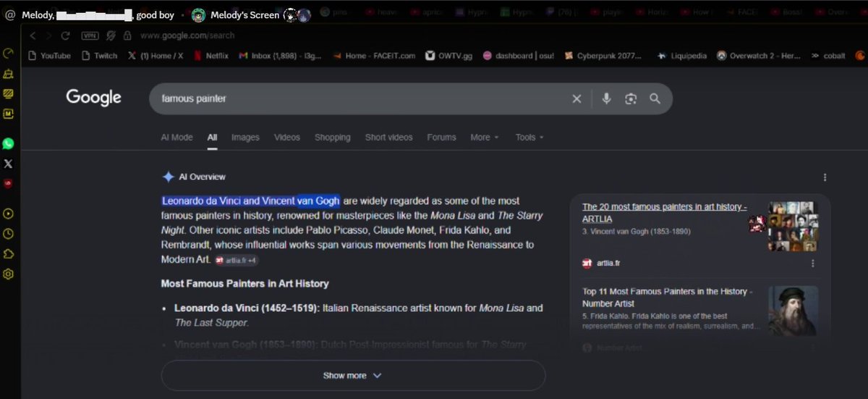The height and width of the screenshot is (399, 868).
Task: Click the Leonardo da Vinci portrait thumbnail
Action: pos(793,311)
